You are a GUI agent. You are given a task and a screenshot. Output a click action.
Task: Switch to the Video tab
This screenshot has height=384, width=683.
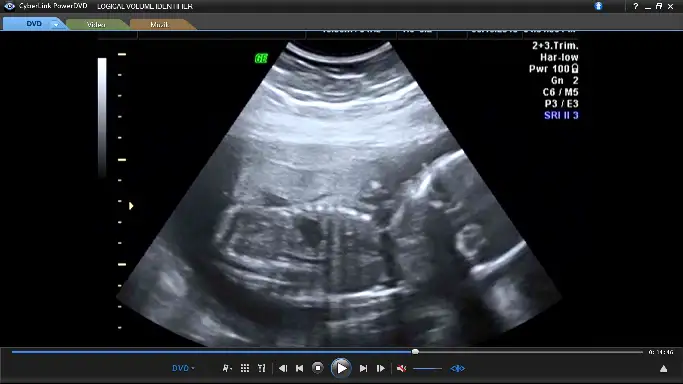[96, 24]
